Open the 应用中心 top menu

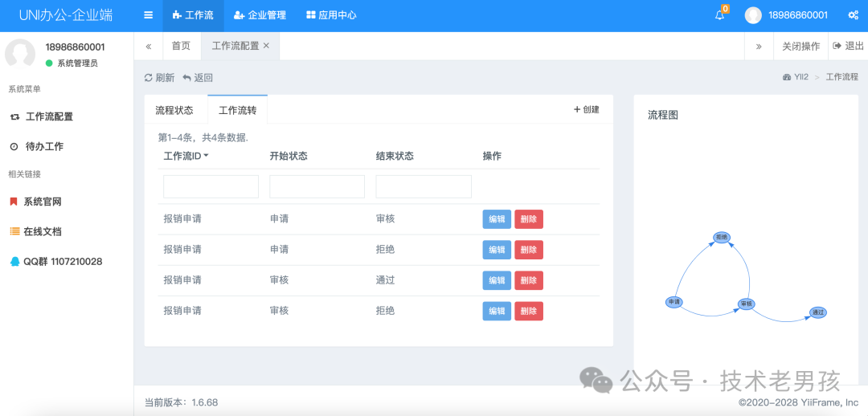click(x=331, y=15)
